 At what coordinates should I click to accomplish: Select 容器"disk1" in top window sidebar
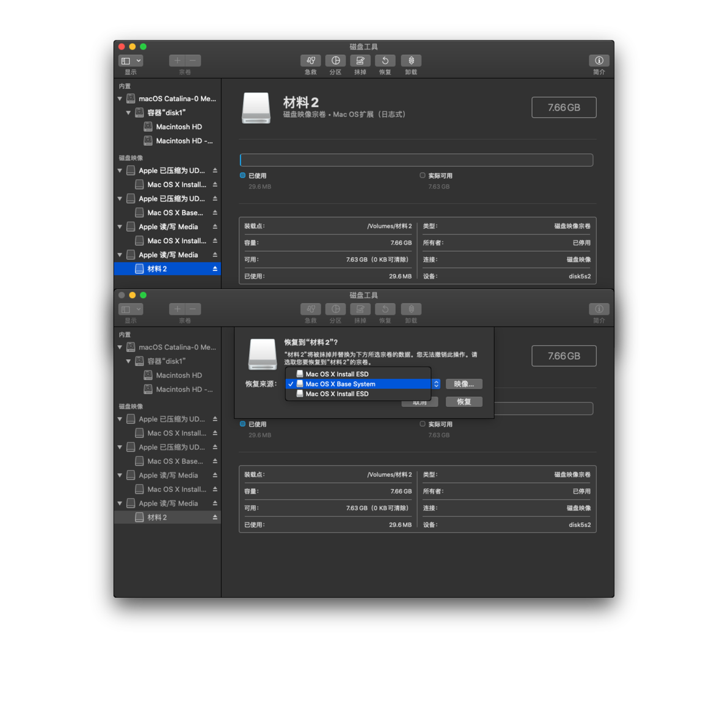[x=167, y=113]
